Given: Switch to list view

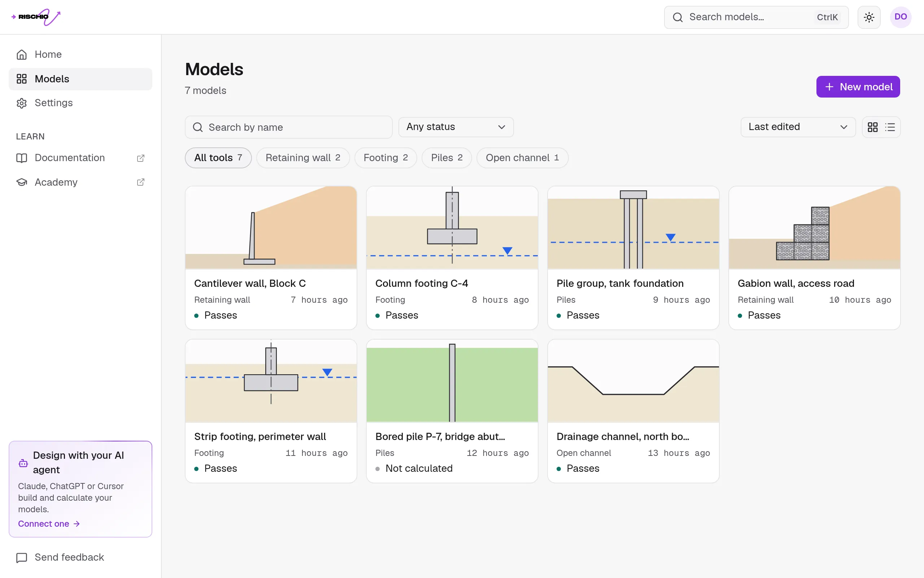Looking at the screenshot, I should (x=890, y=127).
